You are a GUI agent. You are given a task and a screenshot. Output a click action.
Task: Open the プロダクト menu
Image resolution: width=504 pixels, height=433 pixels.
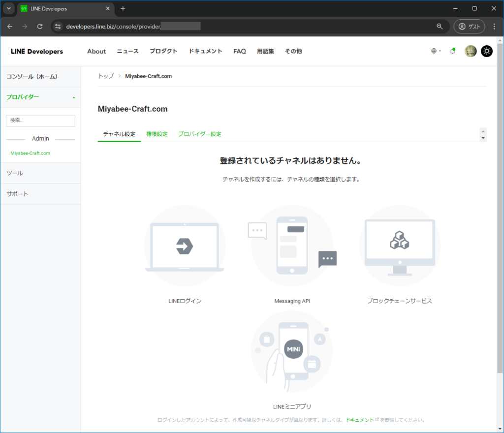pyautogui.click(x=163, y=51)
